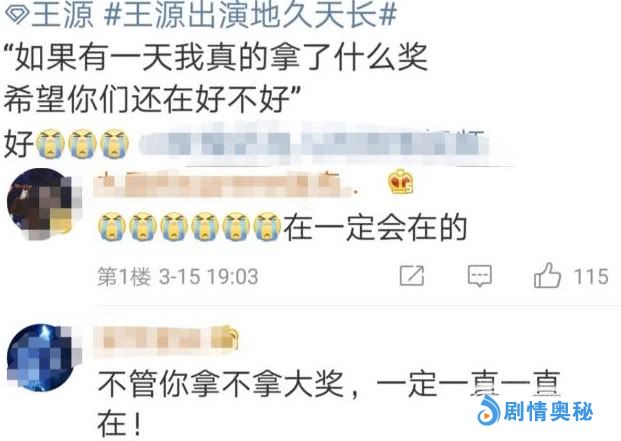
Task: Open first commenter's blurred username
Action: 224,184
